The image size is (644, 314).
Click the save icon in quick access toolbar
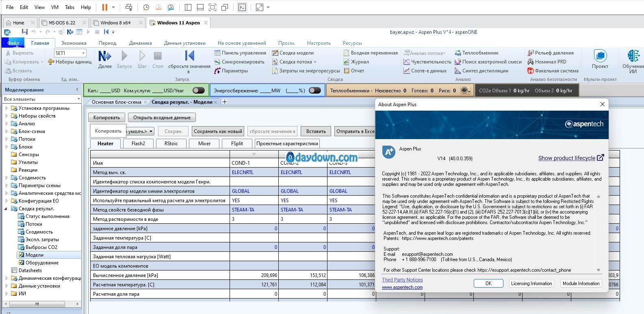point(25,32)
